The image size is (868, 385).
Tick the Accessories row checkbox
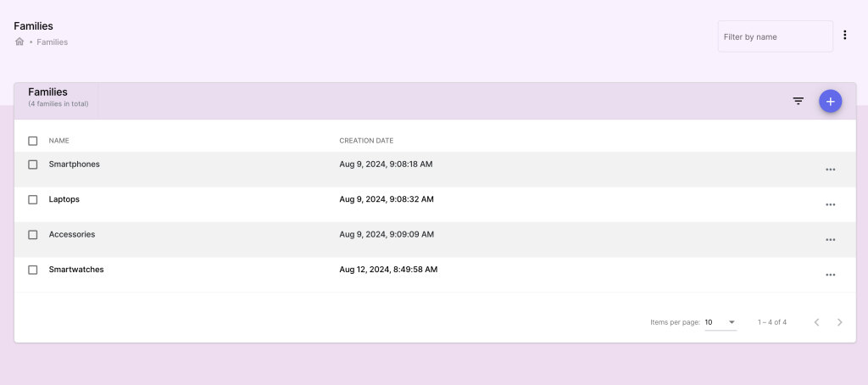33,235
